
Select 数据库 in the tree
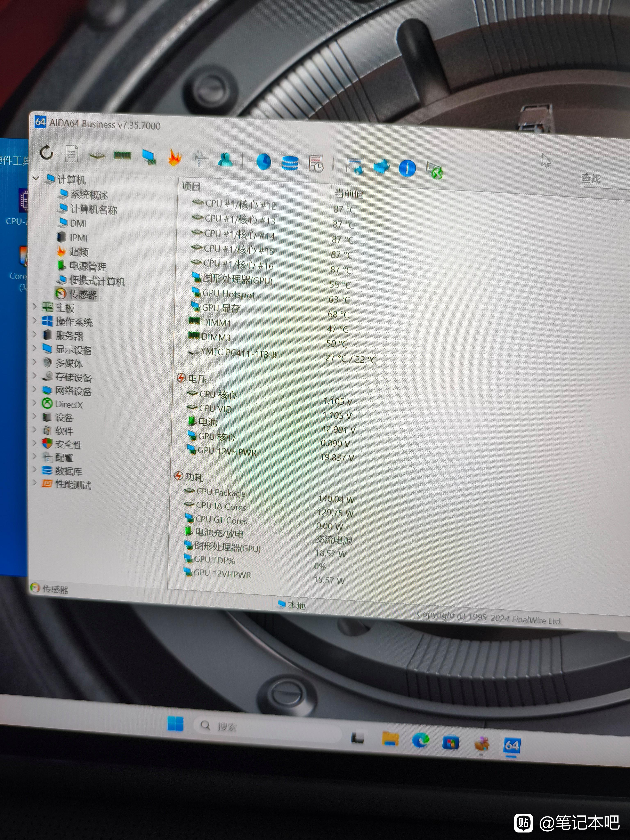62,471
